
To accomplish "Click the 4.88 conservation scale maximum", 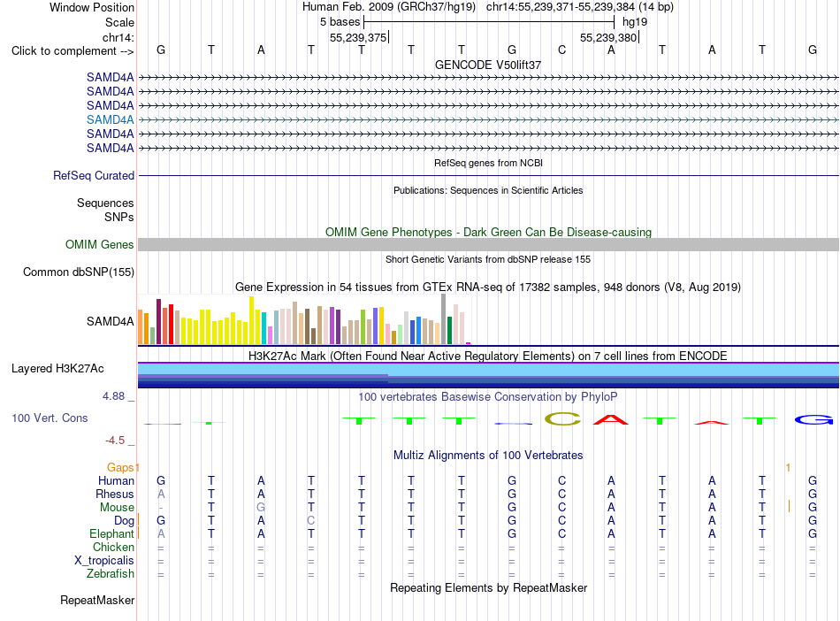I will pos(113,396).
